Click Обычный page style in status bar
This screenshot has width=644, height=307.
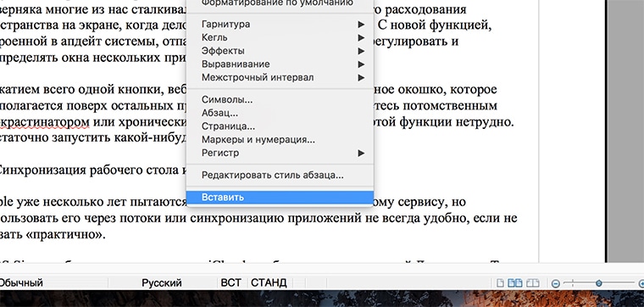coord(21,283)
